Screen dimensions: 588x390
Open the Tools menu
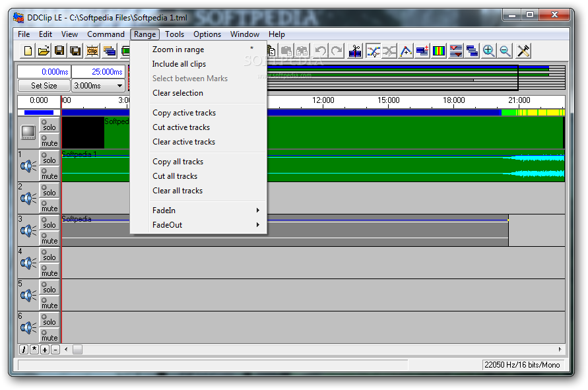(174, 34)
